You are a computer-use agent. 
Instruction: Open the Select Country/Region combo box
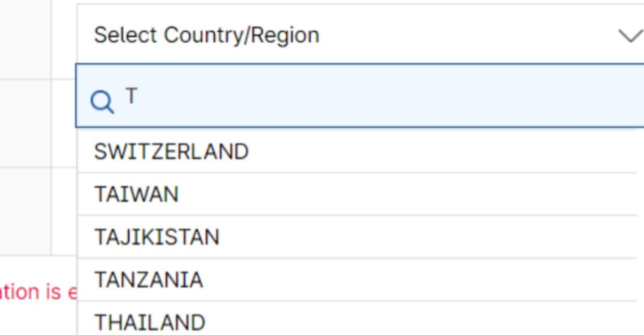[352, 35]
